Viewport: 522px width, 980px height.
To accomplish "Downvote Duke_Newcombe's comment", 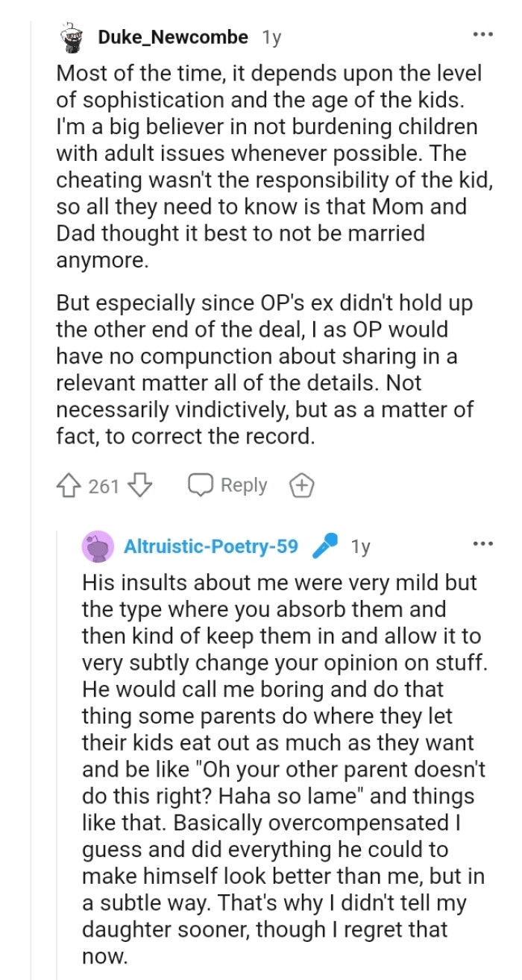I will (x=139, y=486).
